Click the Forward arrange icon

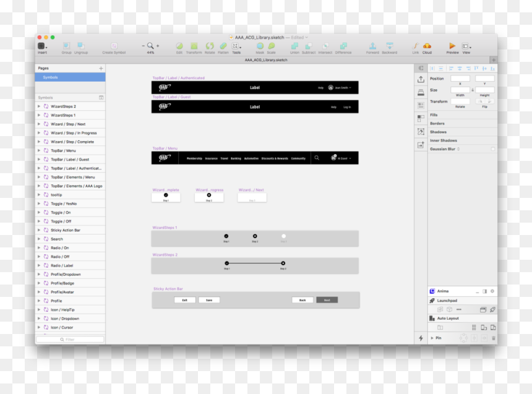click(x=372, y=46)
